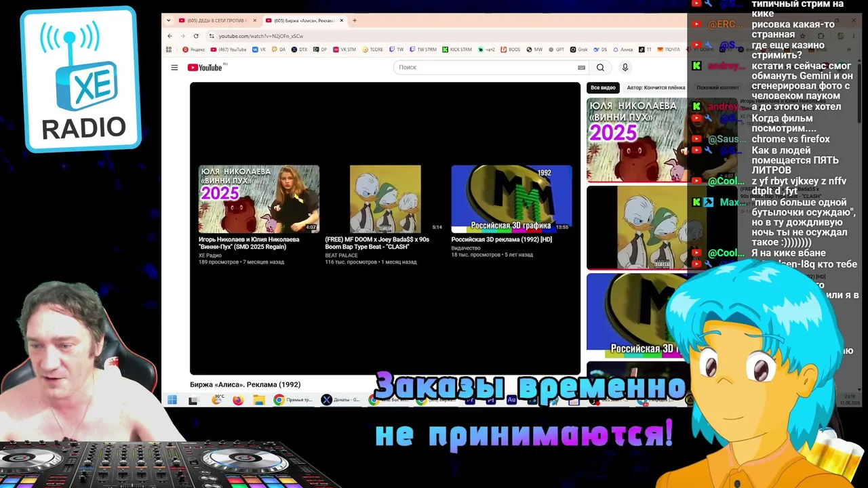Screen dimensions: 868x488
Task: Open a new browser tab
Action: tap(354, 20)
